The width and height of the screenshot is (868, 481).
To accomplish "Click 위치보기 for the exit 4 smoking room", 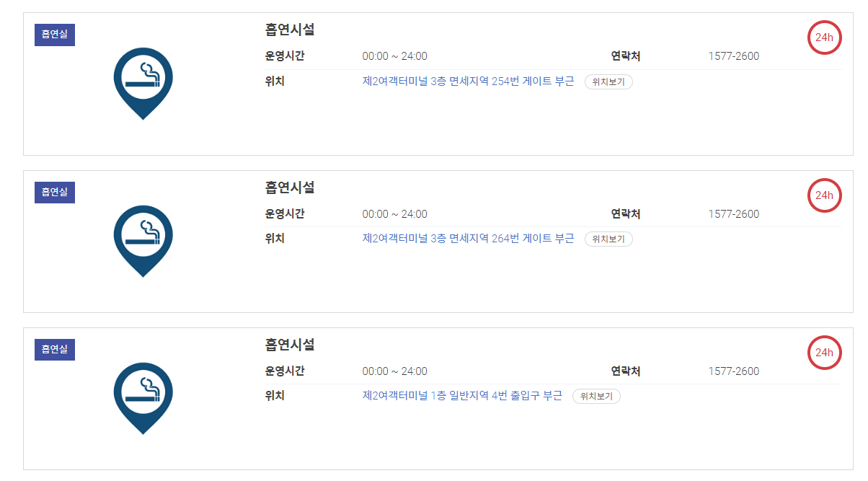I will point(596,396).
